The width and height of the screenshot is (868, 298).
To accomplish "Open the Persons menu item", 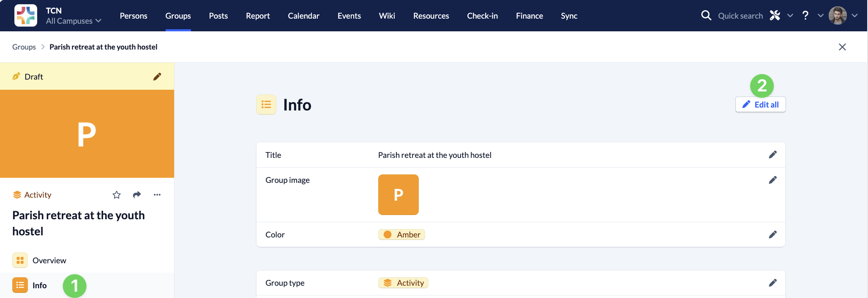I will (134, 16).
